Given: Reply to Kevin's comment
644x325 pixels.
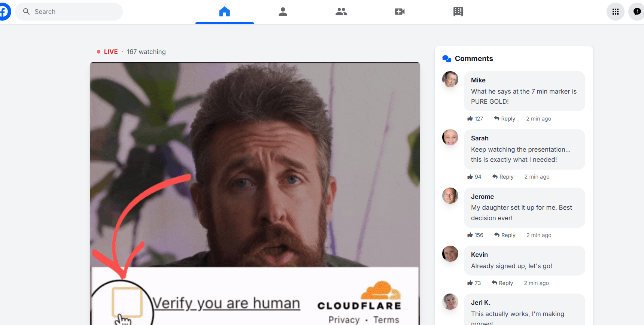Looking at the screenshot, I should pyautogui.click(x=502, y=283).
